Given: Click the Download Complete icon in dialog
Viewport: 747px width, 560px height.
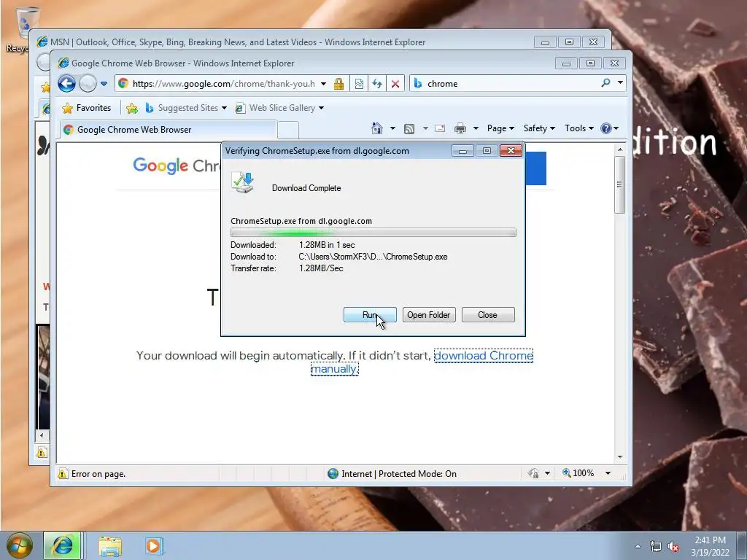Looking at the screenshot, I should (243, 182).
